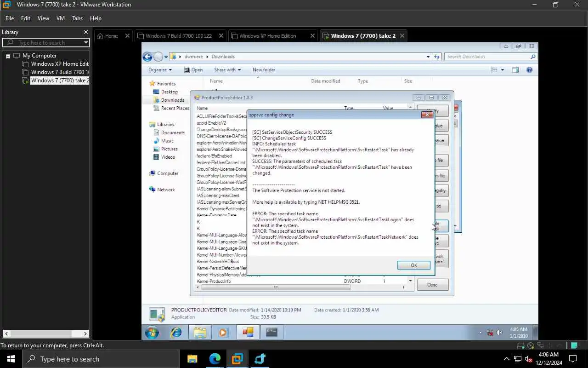The width and height of the screenshot is (588, 368).
Task: Click the policy list scroll-down arrow
Action: point(410,281)
